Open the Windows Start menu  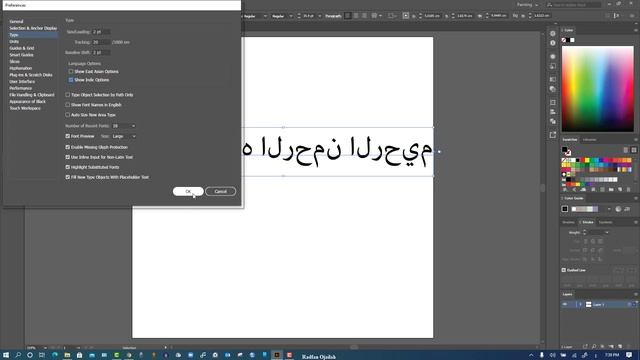click(5, 355)
